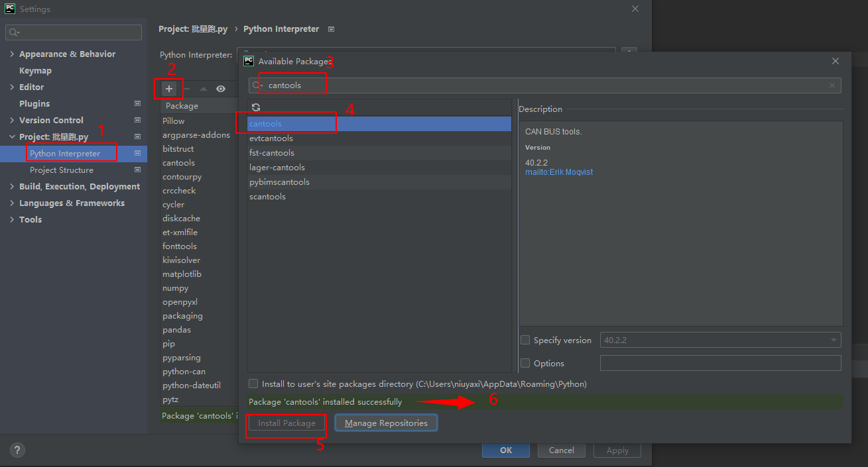
Task: Select pybimscantools in available packages
Action: [379, 182]
